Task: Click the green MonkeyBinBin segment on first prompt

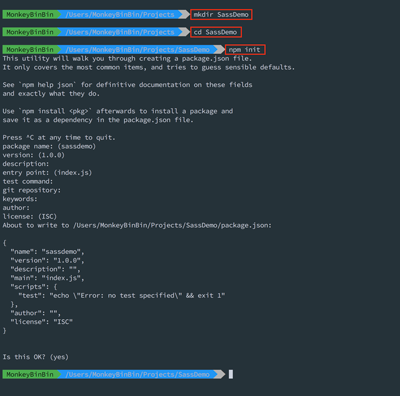Action: pos(30,14)
